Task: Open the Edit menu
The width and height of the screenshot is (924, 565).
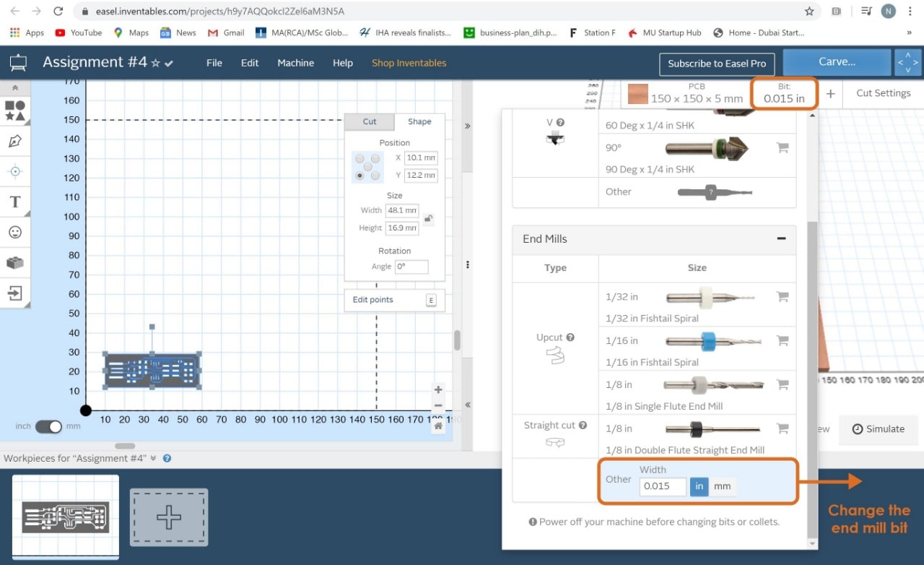Action: coord(250,63)
